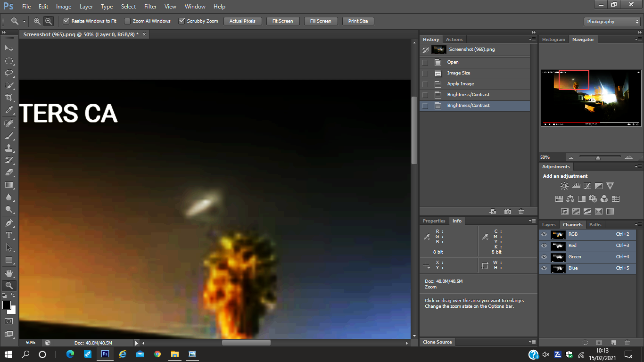This screenshot has height=362, width=644.
Task: Click the Navigator zoom slider
Action: coord(598,157)
